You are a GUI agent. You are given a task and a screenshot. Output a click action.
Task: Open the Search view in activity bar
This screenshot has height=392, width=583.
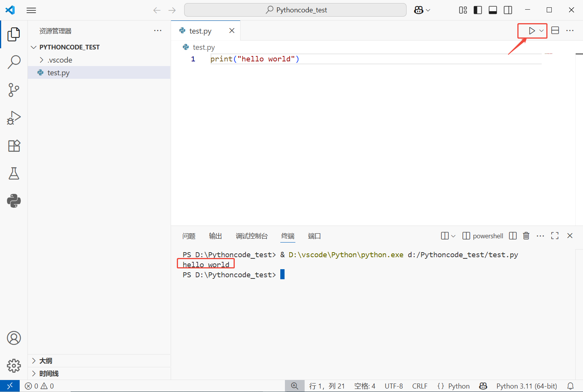[x=14, y=62]
